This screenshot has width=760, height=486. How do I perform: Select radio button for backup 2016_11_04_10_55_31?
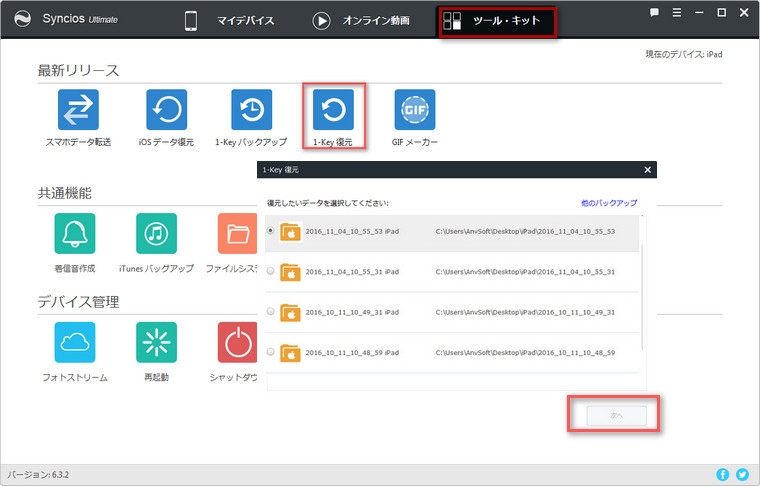(270, 271)
